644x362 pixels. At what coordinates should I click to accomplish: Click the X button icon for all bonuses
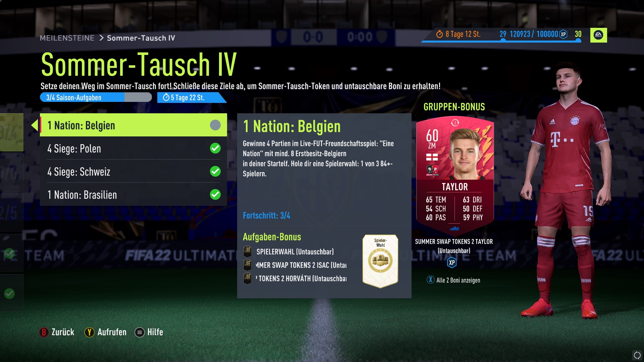pos(431,280)
